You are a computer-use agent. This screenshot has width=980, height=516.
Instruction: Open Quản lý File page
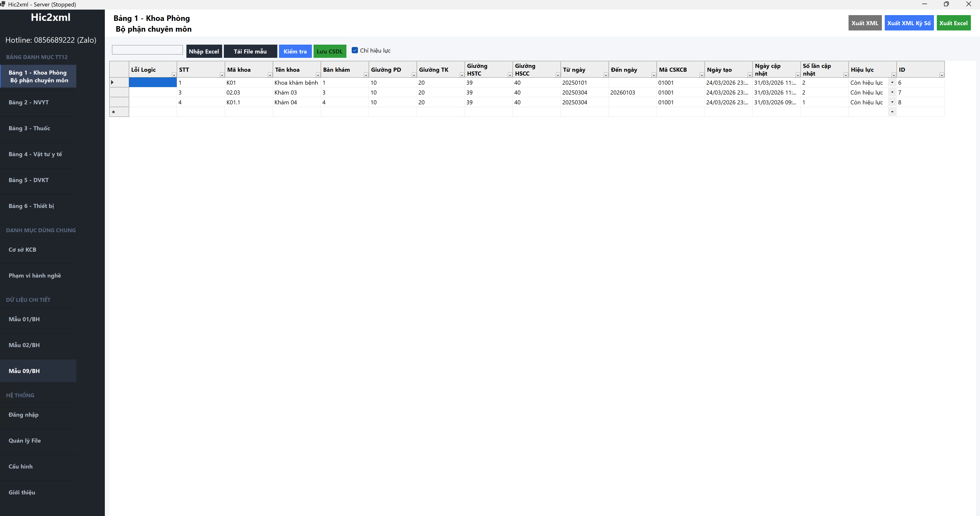pyautogui.click(x=38, y=440)
